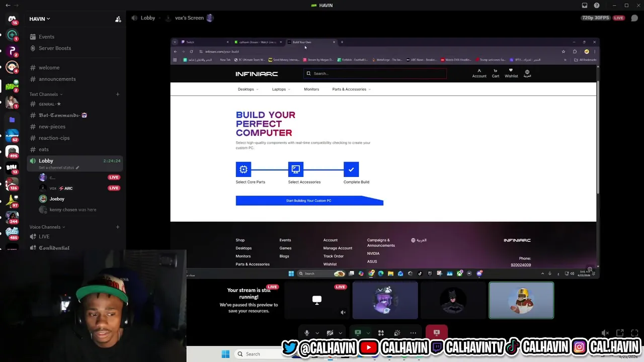Open Monitors page on Infiniarc site
The width and height of the screenshot is (644, 362).
(311, 89)
